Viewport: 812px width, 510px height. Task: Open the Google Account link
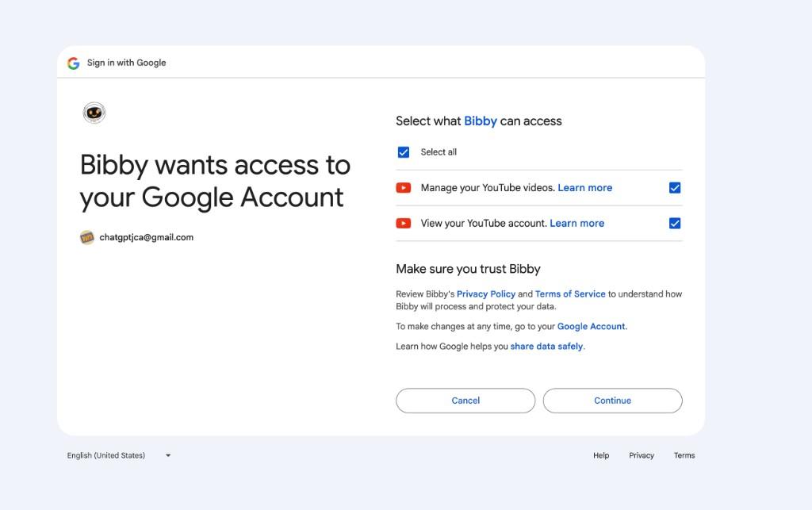tap(591, 326)
